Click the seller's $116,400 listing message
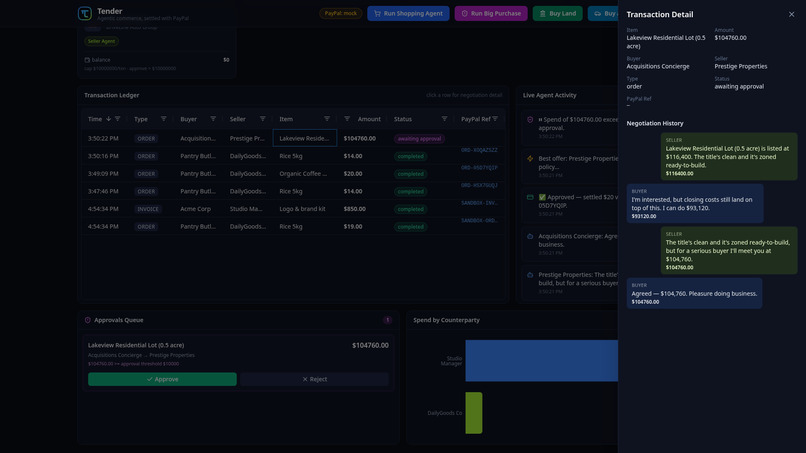Screen dimensions: 806x453 tap(729, 156)
